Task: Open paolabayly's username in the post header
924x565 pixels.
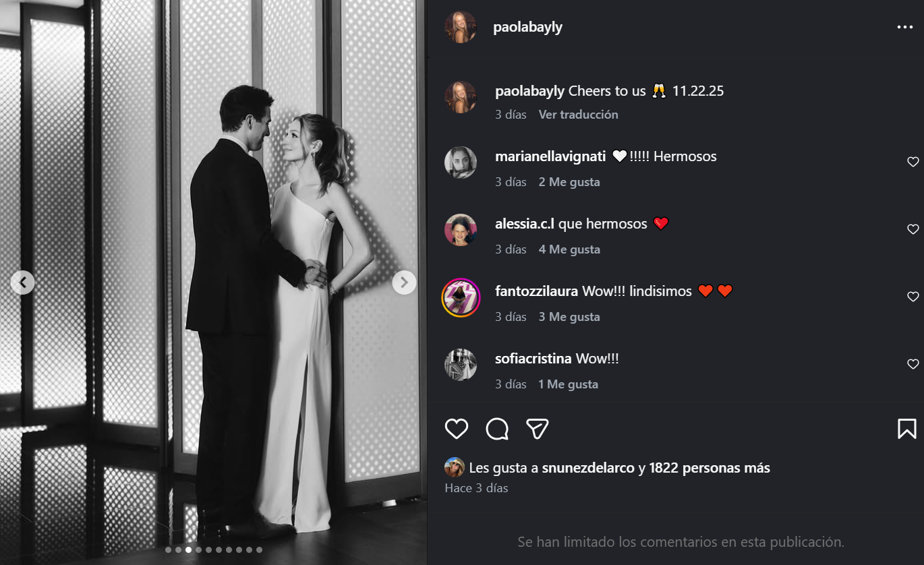Action: click(528, 27)
